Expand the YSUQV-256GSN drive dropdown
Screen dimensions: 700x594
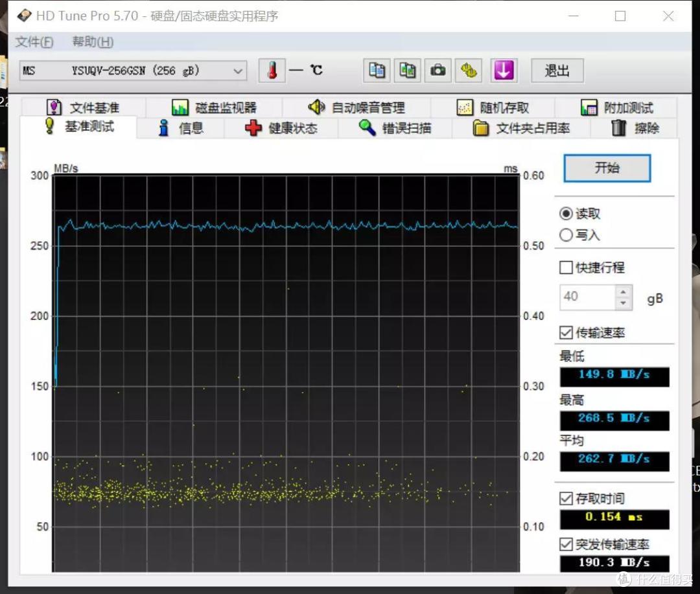click(x=133, y=71)
